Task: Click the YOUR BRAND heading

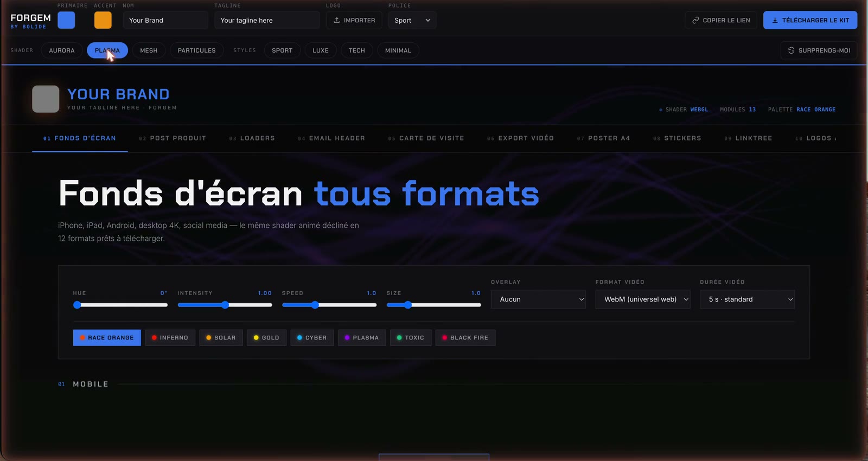Action: (118, 94)
